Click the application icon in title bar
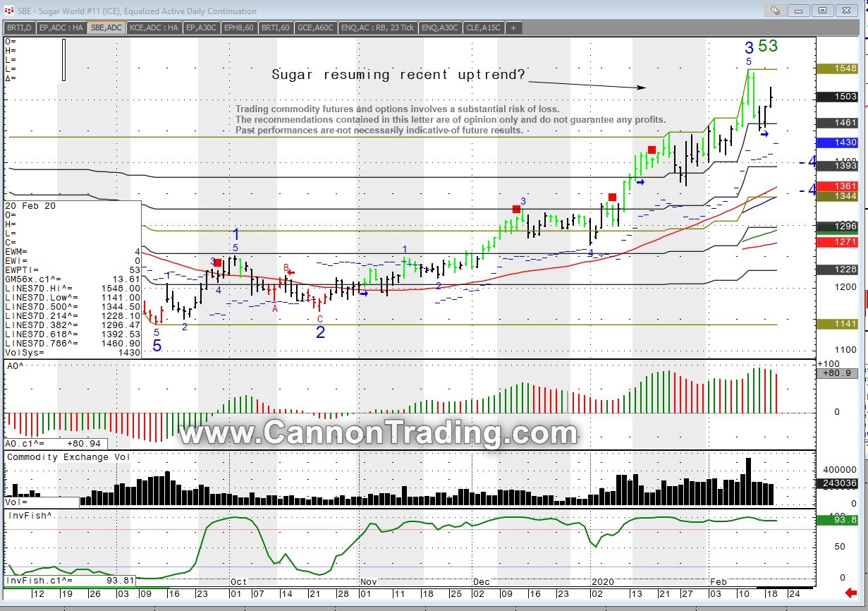 click(x=8, y=11)
